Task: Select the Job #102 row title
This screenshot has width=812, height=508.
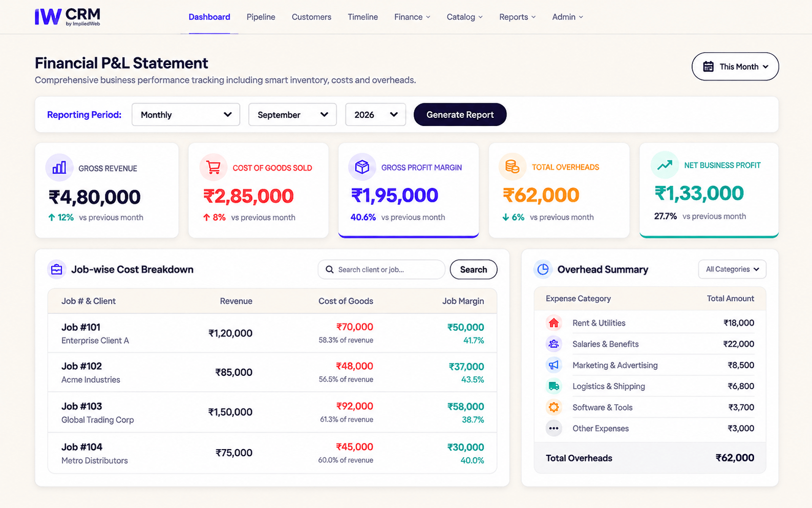Action: [81, 366]
